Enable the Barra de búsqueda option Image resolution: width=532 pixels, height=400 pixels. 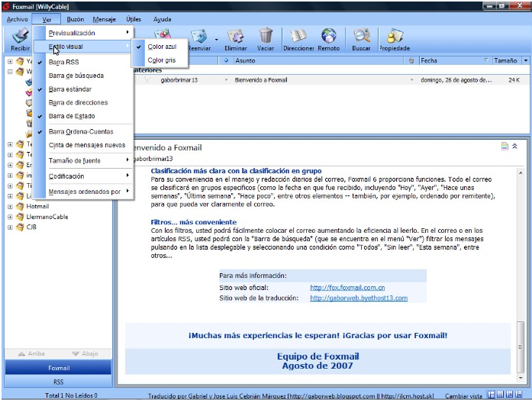pos(82,76)
